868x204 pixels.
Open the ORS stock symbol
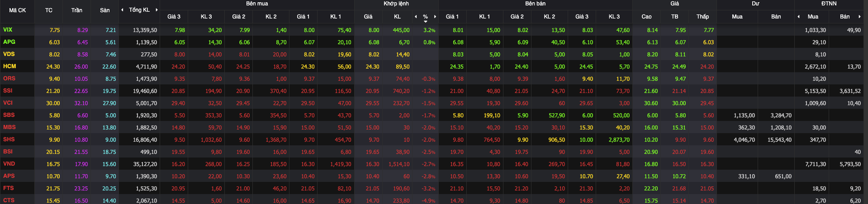(9, 79)
